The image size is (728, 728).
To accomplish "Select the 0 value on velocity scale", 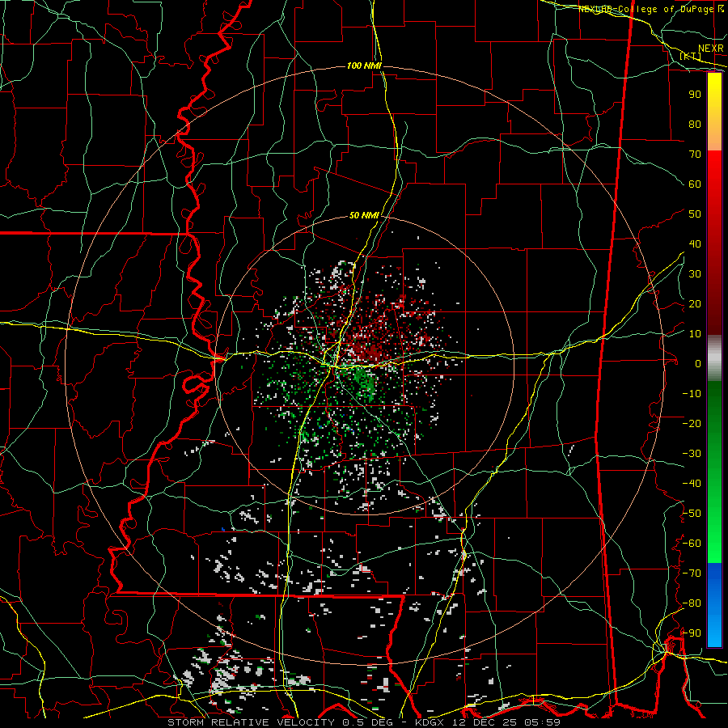I will pos(698,363).
